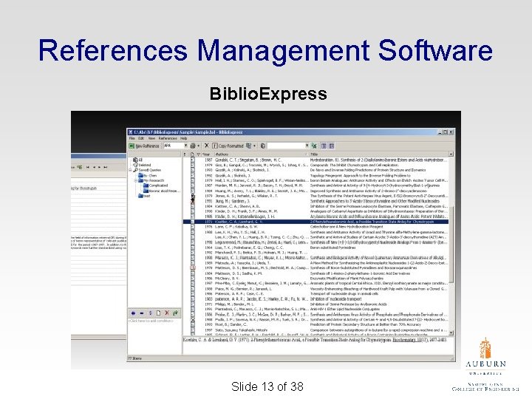Toggle the crossed box of the Pudlo, J. P. row
Image resolution: width=532 pixels, height=399 pixels.
[193, 320]
